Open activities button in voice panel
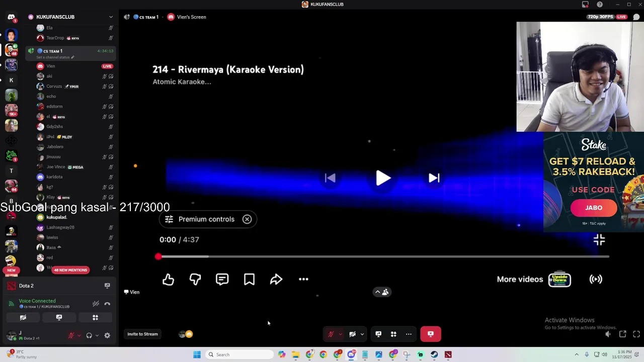 click(95, 318)
